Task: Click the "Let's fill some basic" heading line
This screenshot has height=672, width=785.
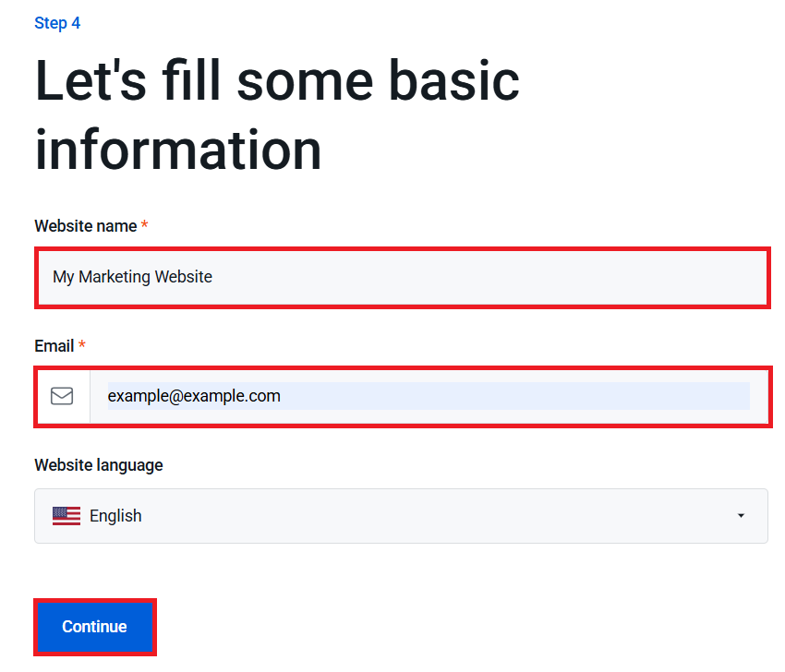Action: (277, 81)
